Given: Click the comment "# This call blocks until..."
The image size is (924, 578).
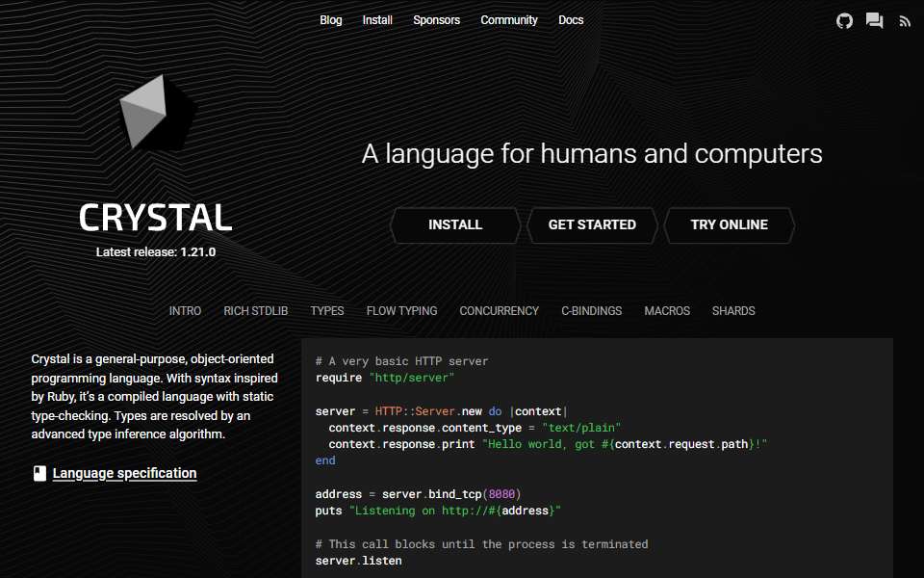Looking at the screenshot, I should point(481,543).
